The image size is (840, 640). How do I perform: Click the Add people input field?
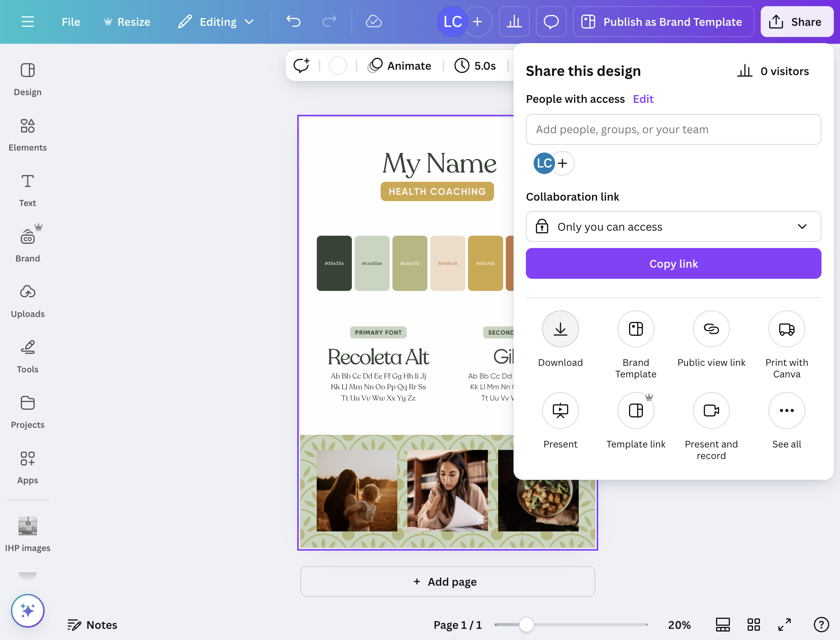click(x=674, y=129)
